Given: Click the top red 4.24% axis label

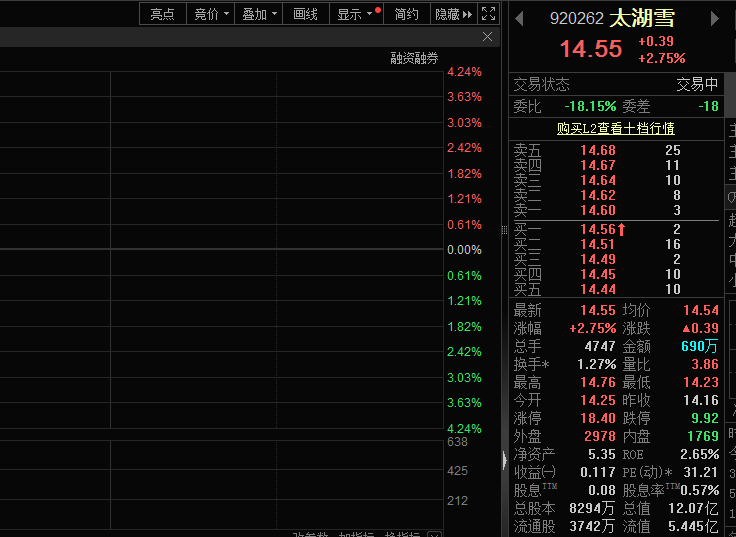Looking at the screenshot, I should pos(464,72).
